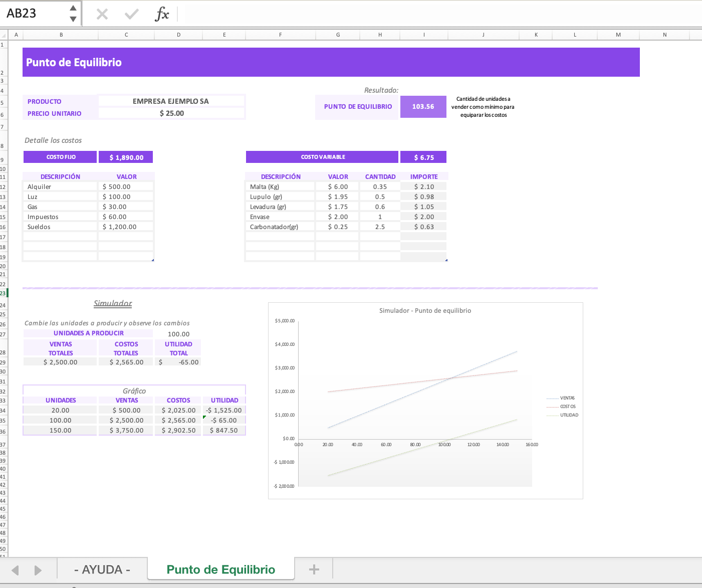Select the Punto de Equilibrio sheet tab
The image size is (702, 588).
click(x=220, y=569)
